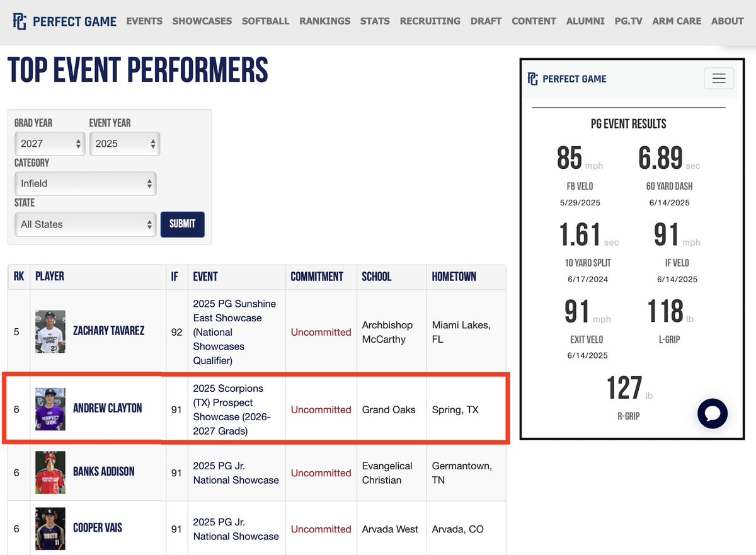Open 2025 Scorpions (TX) Prospect Showcase event
Viewport: 756px width, 555px height.
[x=232, y=409]
